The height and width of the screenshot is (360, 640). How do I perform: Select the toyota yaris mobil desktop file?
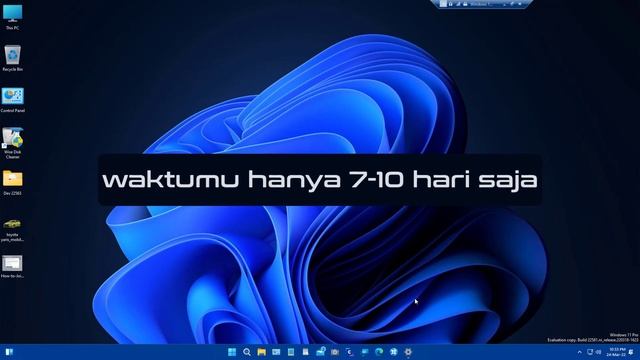[12, 231]
